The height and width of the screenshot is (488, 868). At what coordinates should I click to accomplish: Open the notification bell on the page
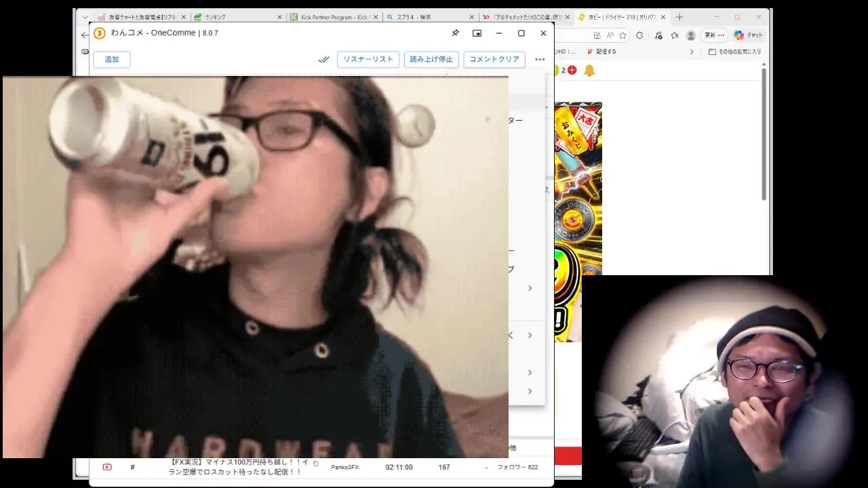[589, 70]
